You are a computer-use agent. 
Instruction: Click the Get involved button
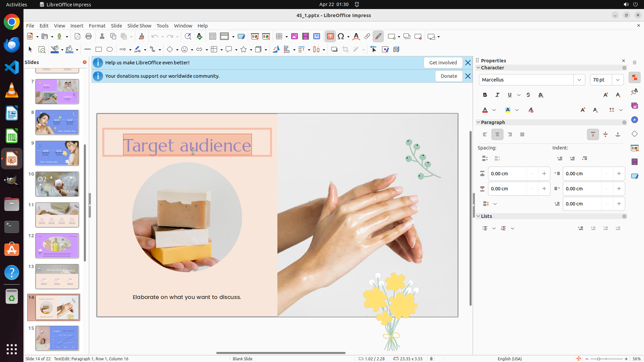tap(443, 63)
